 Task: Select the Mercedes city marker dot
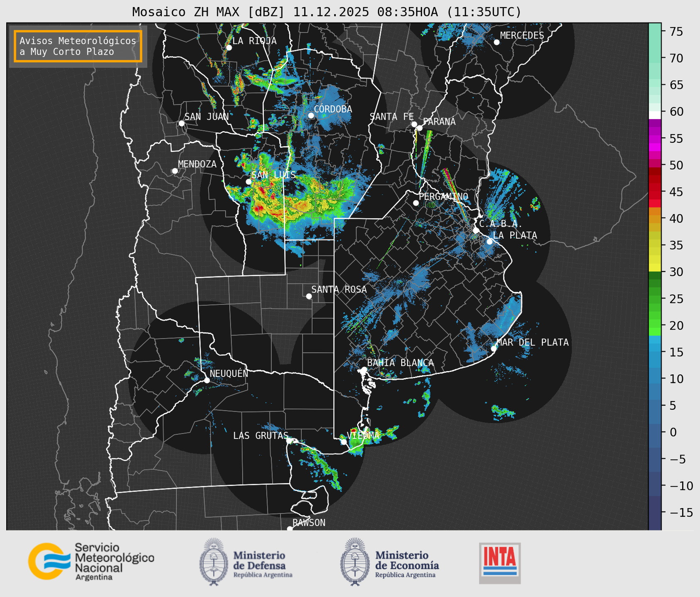point(497,42)
